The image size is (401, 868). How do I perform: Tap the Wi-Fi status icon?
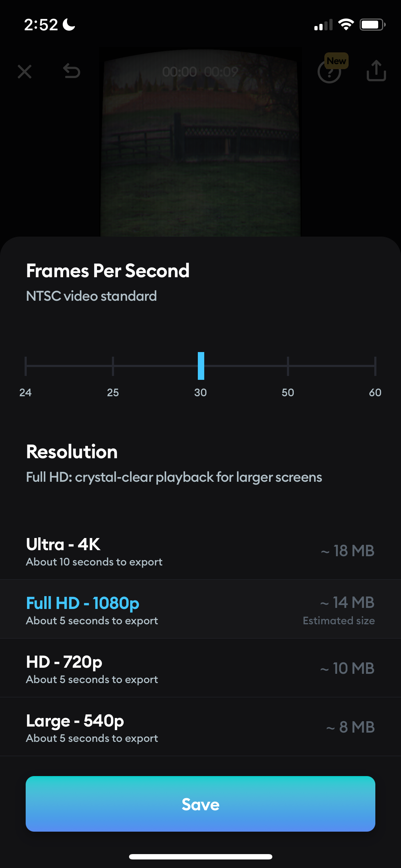pyautogui.click(x=345, y=24)
